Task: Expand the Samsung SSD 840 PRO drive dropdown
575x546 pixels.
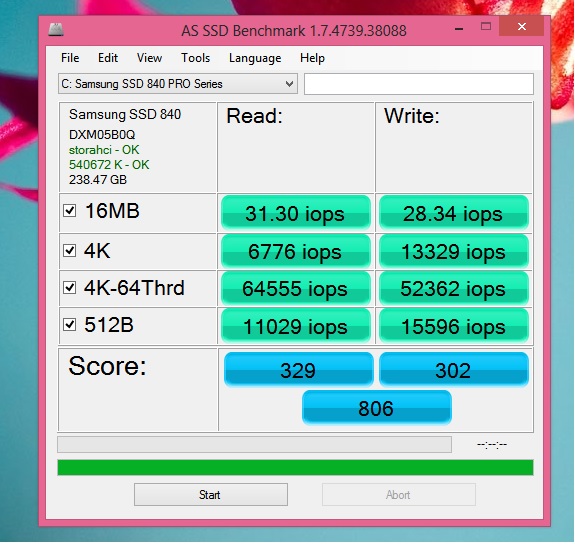Action: 177,84
